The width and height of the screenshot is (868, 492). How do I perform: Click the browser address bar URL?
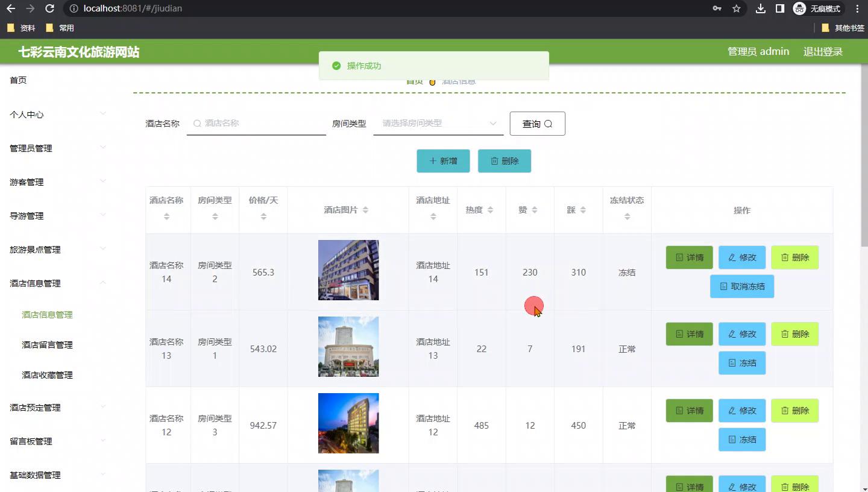(x=133, y=8)
